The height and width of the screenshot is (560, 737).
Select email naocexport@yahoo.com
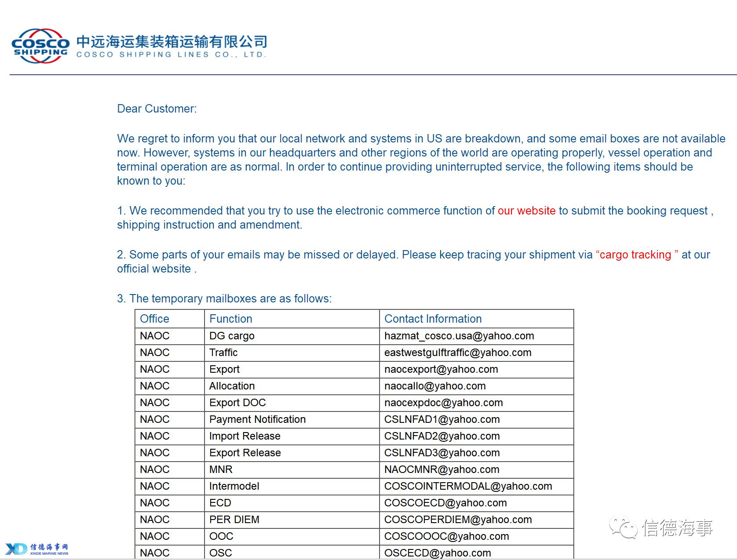(441, 369)
